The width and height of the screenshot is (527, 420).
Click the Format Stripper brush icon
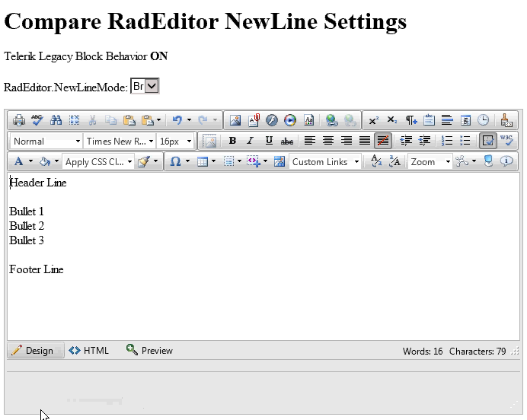point(506,120)
